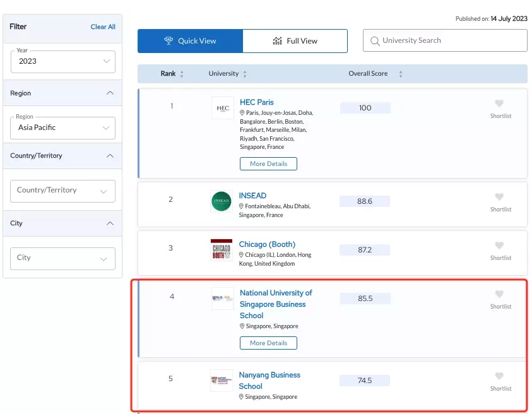Open the Nanyang Business School link
The height and width of the screenshot is (414, 532).
pyautogui.click(x=269, y=381)
